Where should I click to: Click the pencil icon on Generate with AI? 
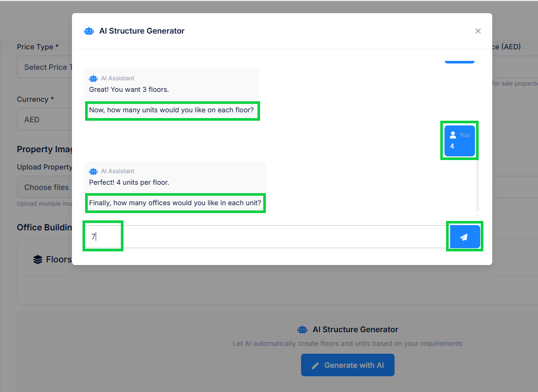[315, 365]
